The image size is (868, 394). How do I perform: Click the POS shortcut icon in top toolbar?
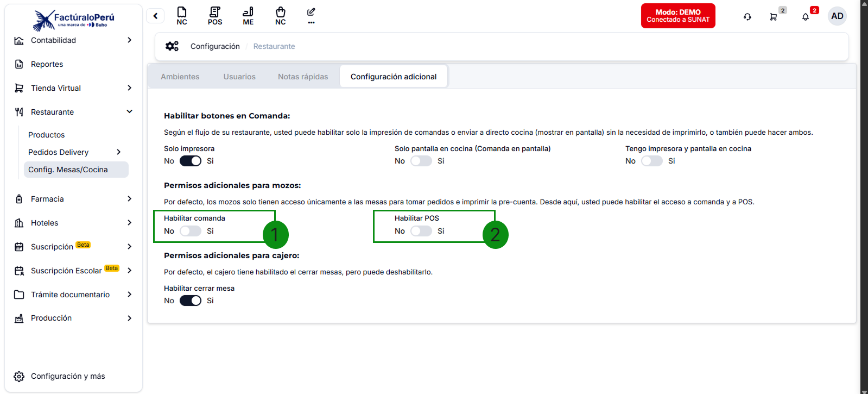[x=215, y=16]
